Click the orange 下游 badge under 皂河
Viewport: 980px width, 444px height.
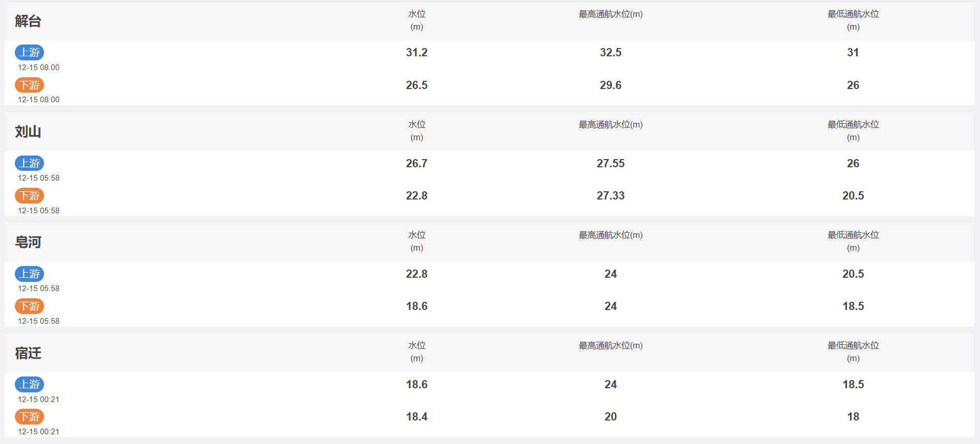point(29,306)
